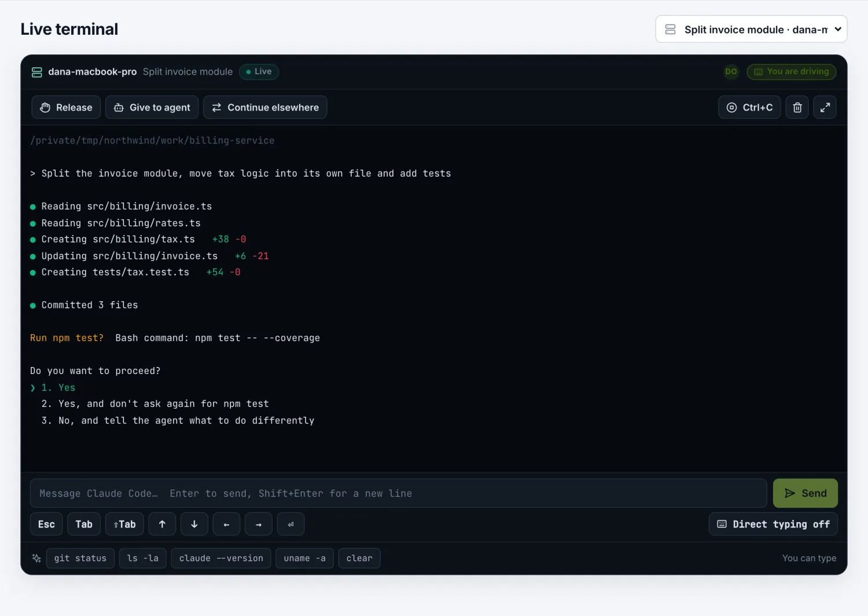Insert the claude --version quick command
868x616 pixels.
(x=221, y=558)
